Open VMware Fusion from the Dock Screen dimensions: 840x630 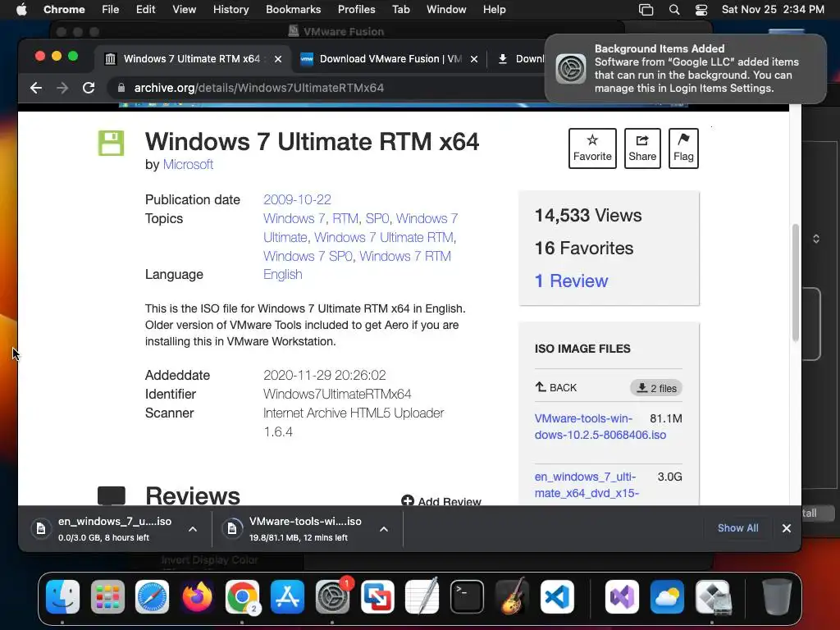tap(377, 597)
